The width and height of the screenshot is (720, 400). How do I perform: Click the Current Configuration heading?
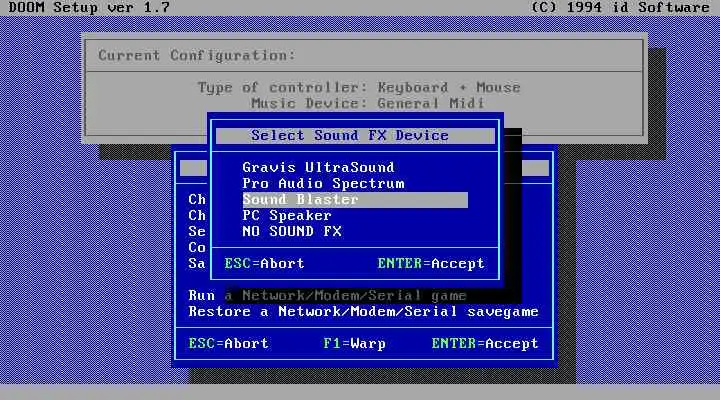pos(197,56)
